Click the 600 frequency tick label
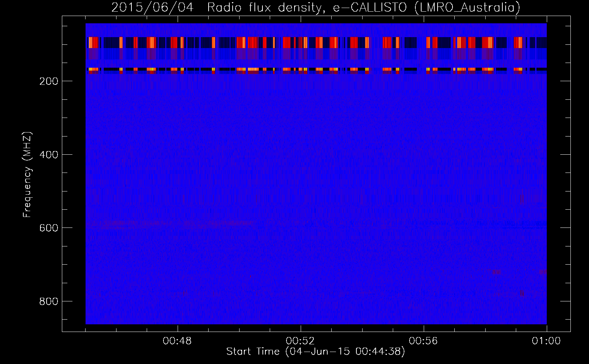Screen dimensions: 589x364 49,228
